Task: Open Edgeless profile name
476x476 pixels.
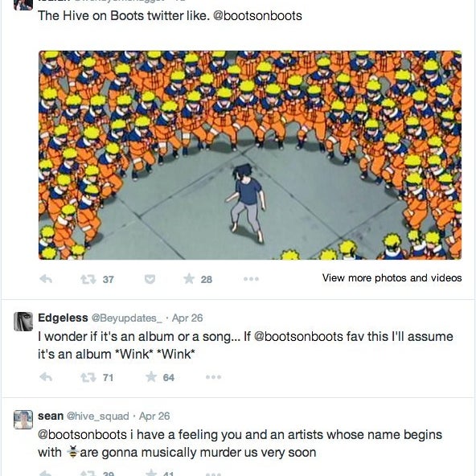Action: point(63,318)
